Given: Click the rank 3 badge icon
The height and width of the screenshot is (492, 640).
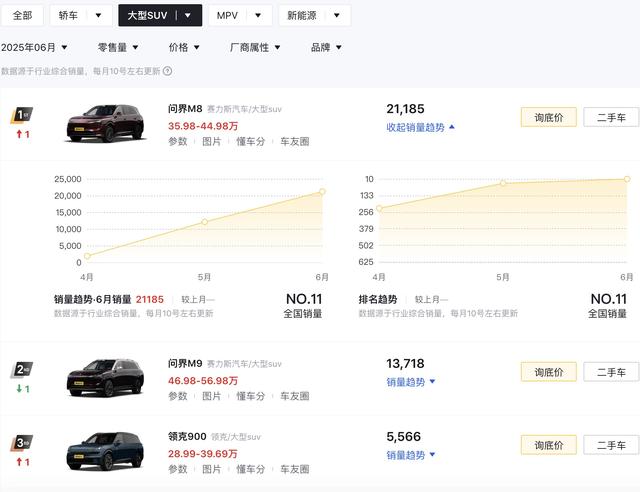Looking at the screenshot, I should pos(22,443).
